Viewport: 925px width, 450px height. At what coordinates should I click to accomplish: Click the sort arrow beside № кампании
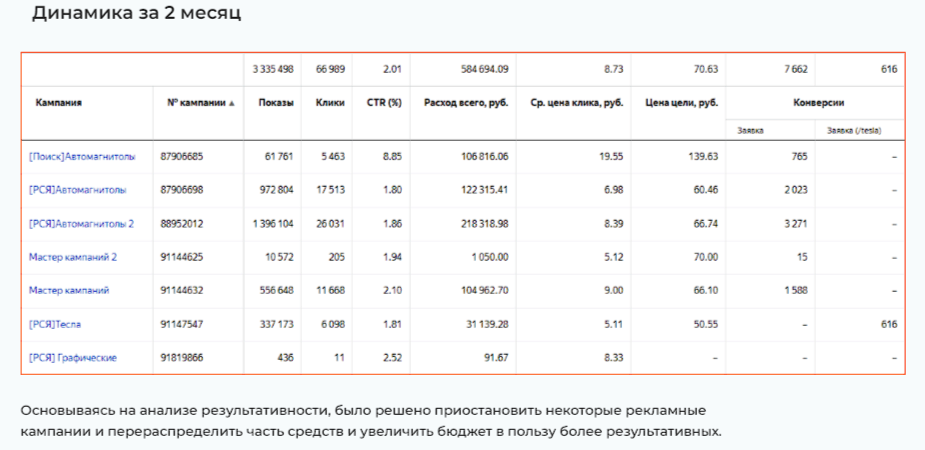[x=232, y=103]
